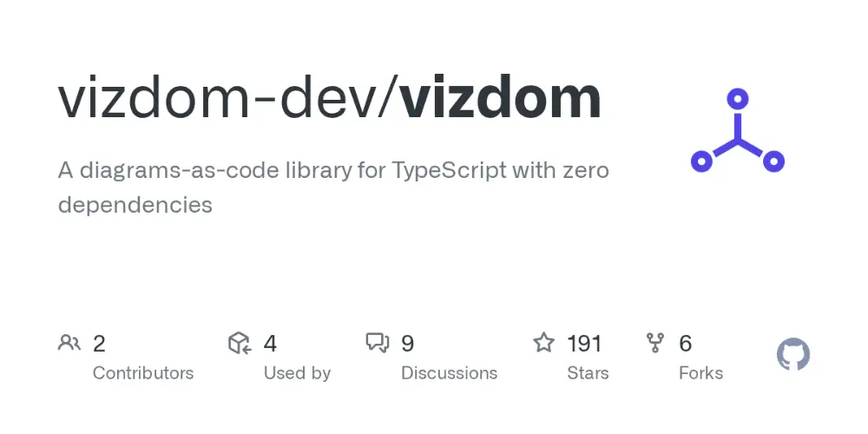
Task: Click the Discussions speech bubbles icon
Action: tap(378, 343)
